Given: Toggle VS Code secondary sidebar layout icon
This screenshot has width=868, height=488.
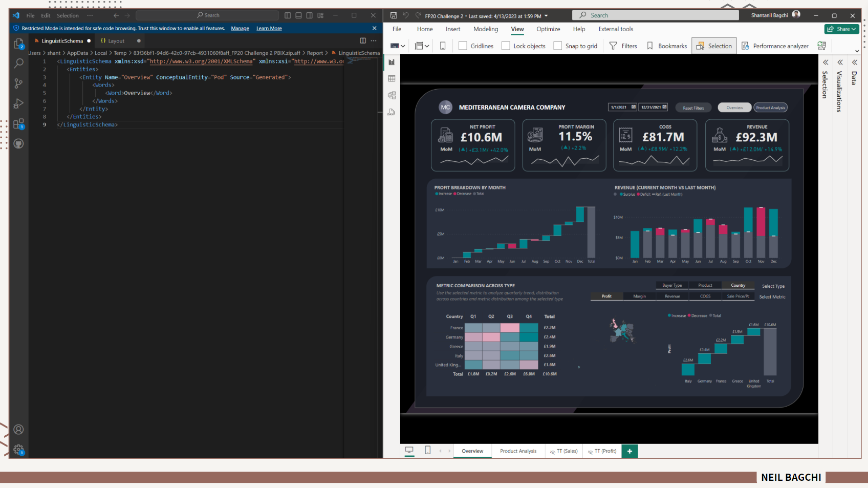Looking at the screenshot, I should [309, 15].
